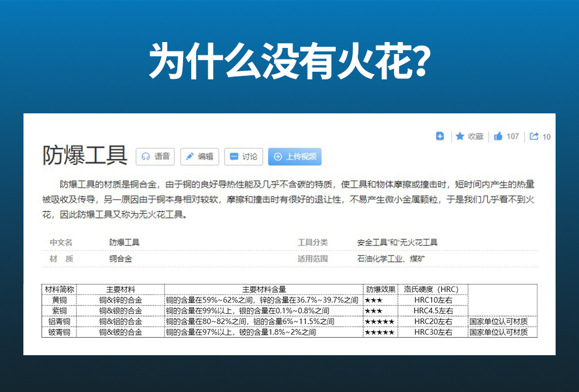Click the pencil icon on the 编辑 button
Viewport: 579px width, 392px height.
(190, 157)
